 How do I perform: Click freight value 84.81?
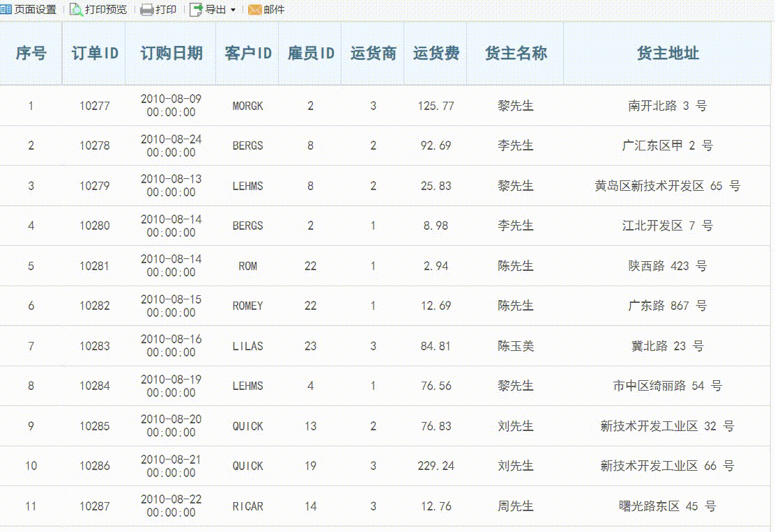(436, 346)
